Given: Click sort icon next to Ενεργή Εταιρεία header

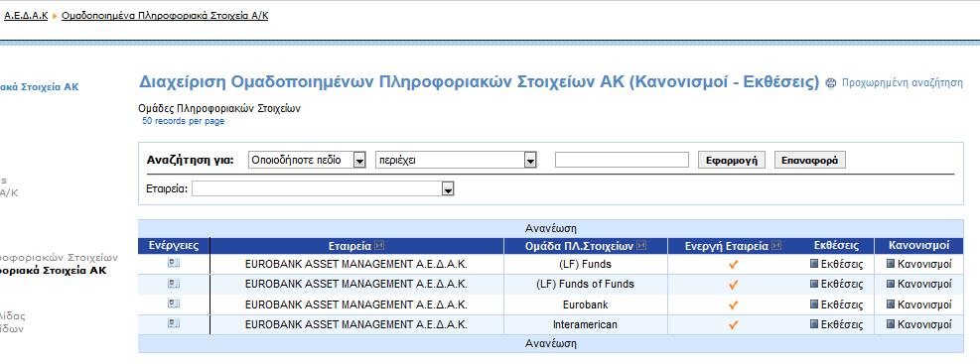Looking at the screenshot, I should [x=776, y=246].
